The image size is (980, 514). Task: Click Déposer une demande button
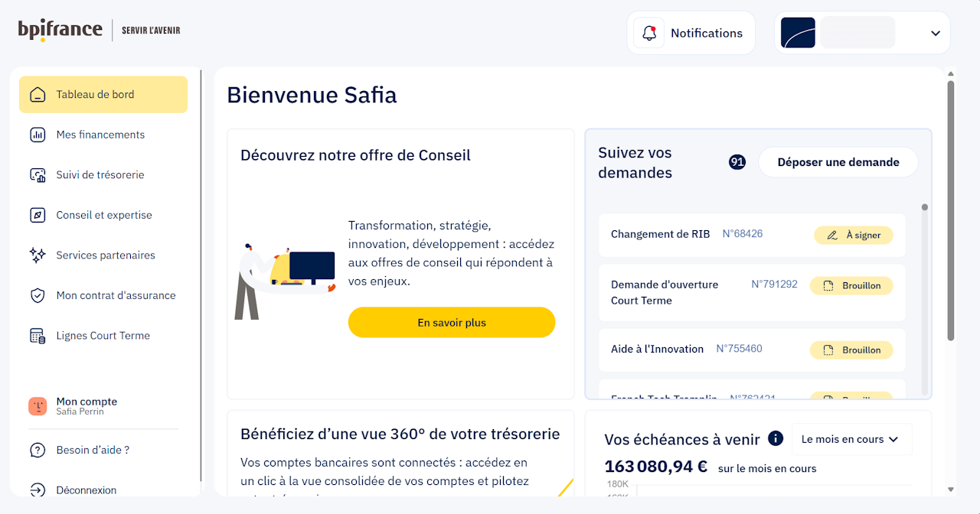click(x=838, y=162)
